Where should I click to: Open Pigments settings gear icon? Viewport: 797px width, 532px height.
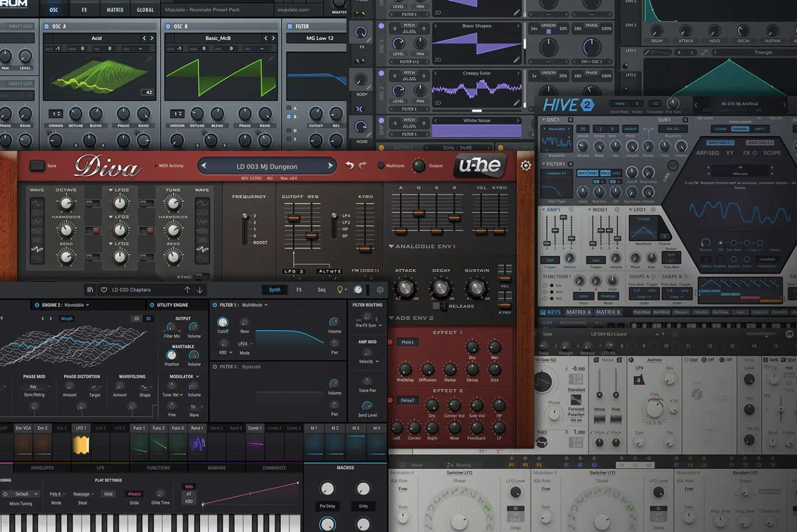(x=380, y=290)
